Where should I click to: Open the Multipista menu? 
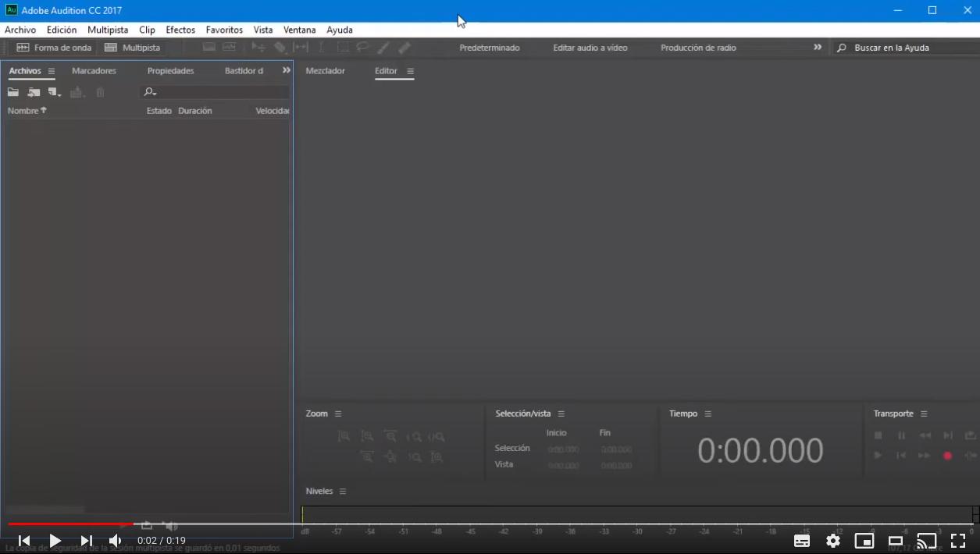click(108, 30)
